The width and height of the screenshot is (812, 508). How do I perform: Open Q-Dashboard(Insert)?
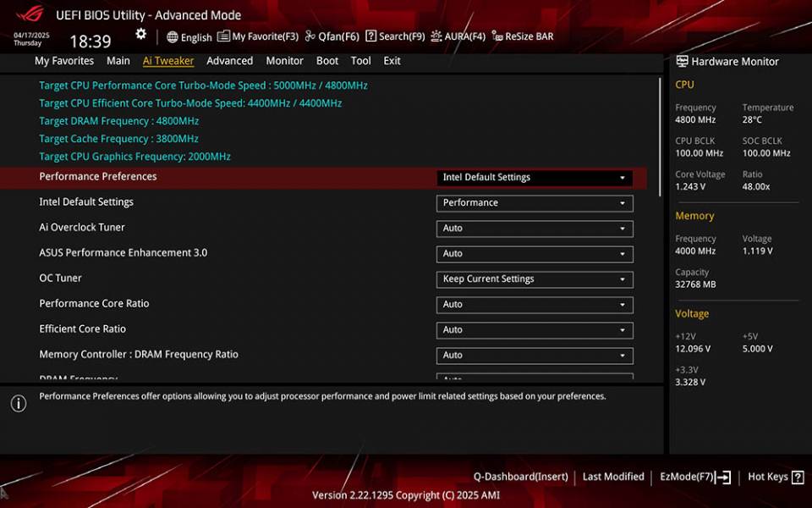(x=520, y=477)
